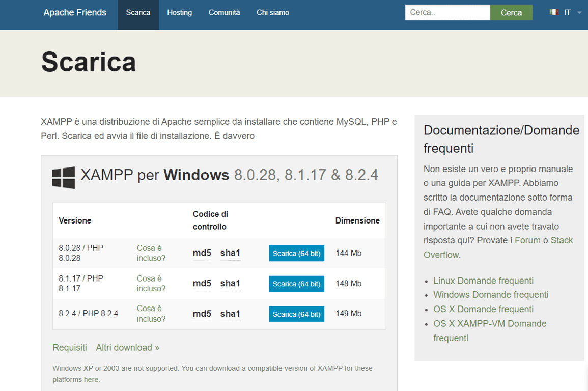The image size is (588, 391).
Task: Switch to the Hosting tab
Action: click(x=179, y=12)
